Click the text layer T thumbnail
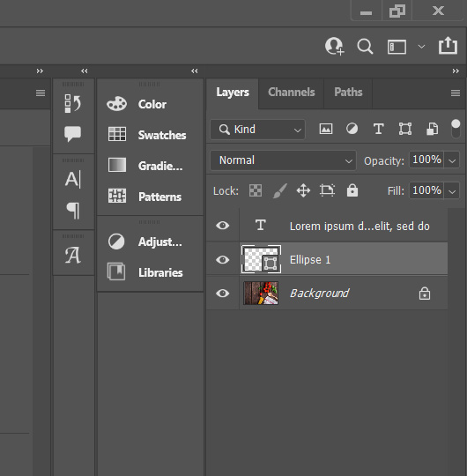The image size is (467, 476). pos(261,226)
